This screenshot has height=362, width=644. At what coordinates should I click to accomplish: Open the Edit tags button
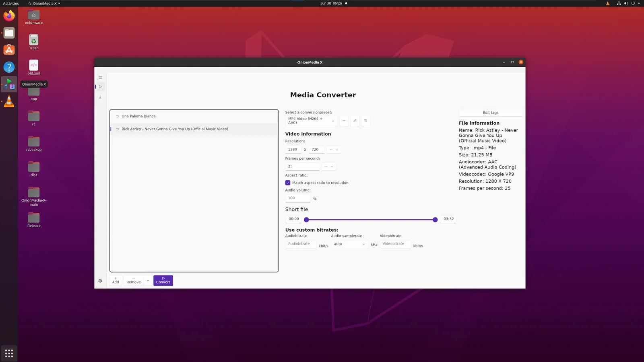click(491, 113)
